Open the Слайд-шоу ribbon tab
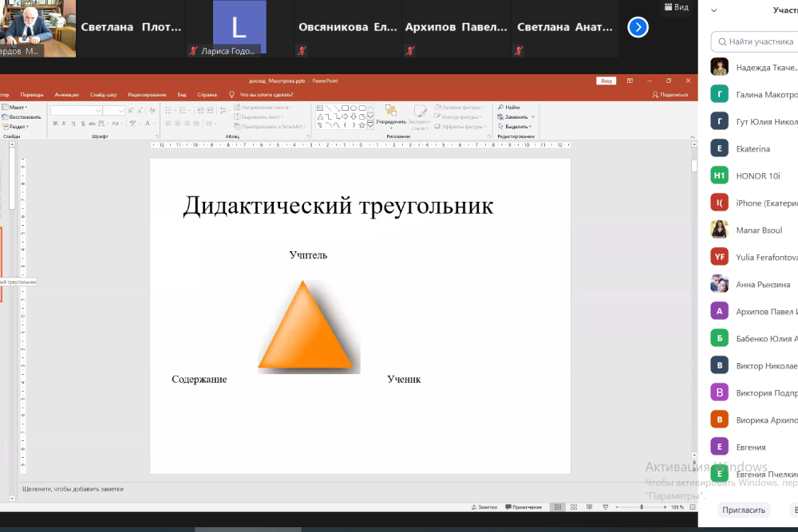 [103, 94]
